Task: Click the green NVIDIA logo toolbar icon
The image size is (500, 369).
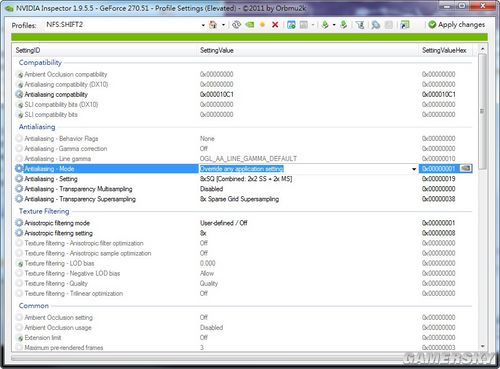Action: pos(249,25)
